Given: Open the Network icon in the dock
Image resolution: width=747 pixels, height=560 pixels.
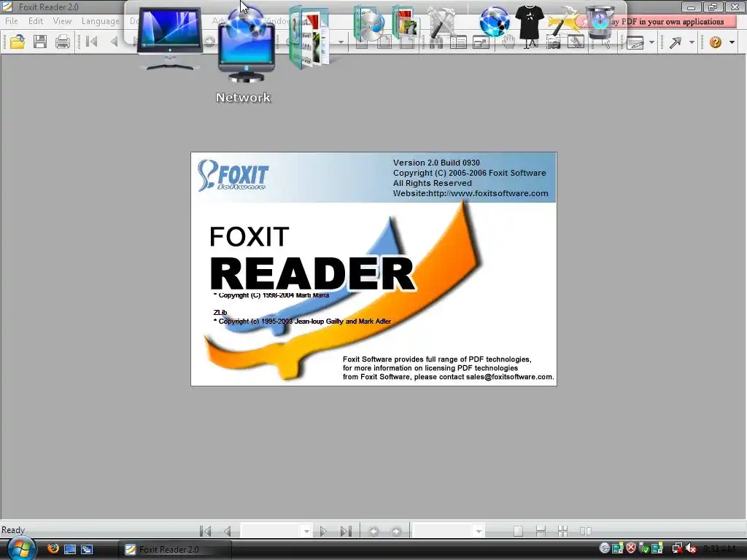Looking at the screenshot, I should pos(246,45).
